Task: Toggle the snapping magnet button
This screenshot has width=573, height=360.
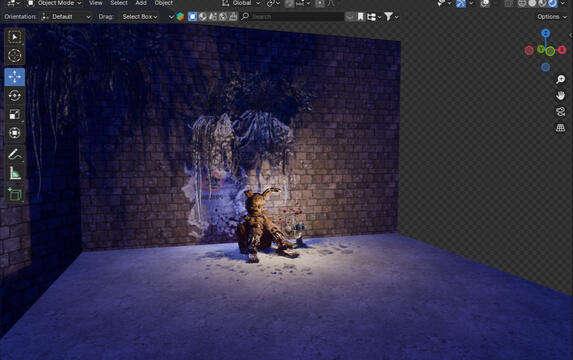Action: [289, 3]
